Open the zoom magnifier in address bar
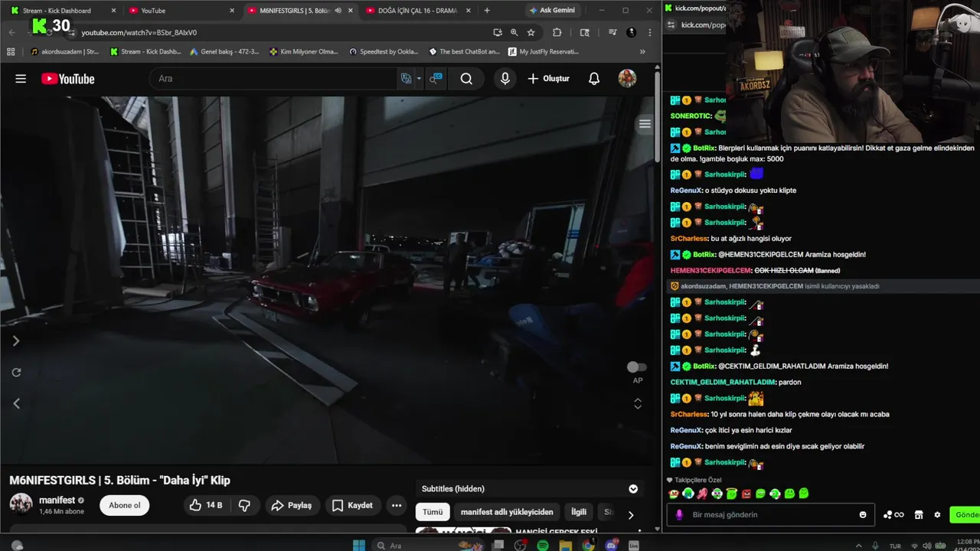The width and height of the screenshot is (980, 551). (514, 32)
